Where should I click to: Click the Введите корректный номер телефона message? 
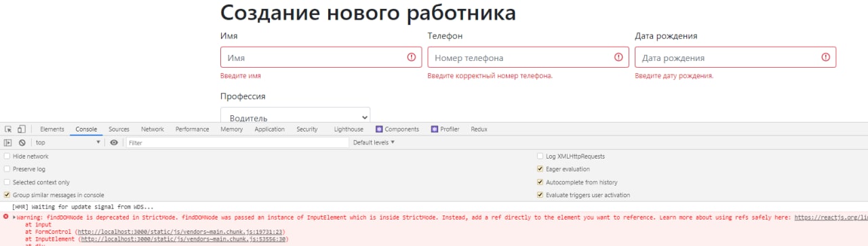pos(490,76)
